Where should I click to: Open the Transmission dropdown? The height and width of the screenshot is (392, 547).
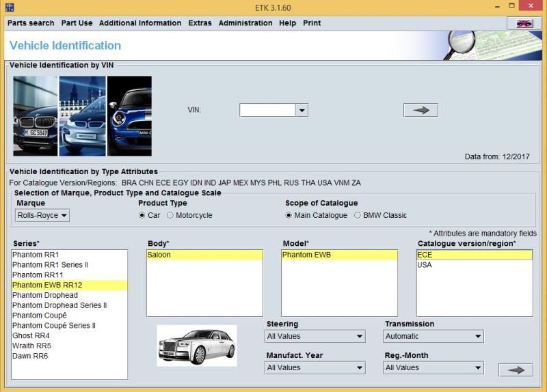pyautogui.click(x=433, y=336)
